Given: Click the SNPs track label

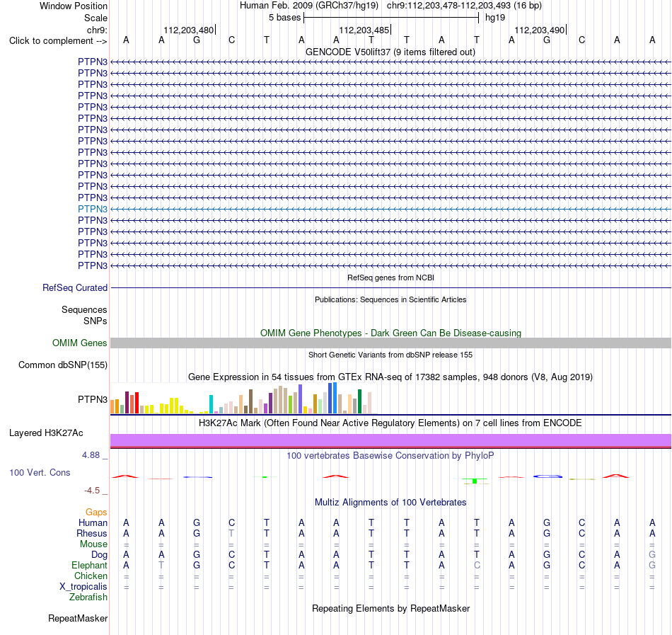Looking at the screenshot, I should pos(95,321).
